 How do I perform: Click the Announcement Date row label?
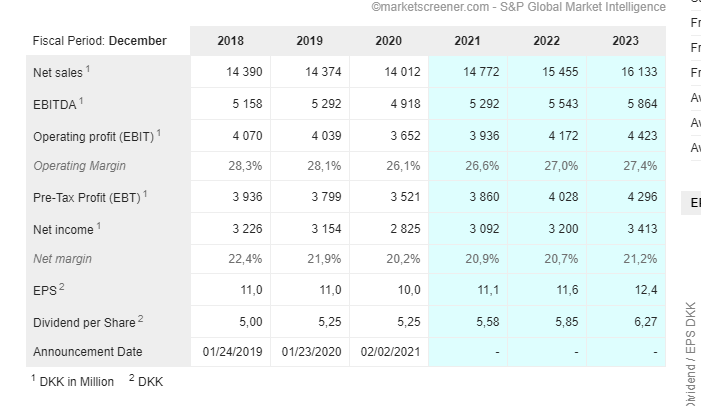[88, 352]
